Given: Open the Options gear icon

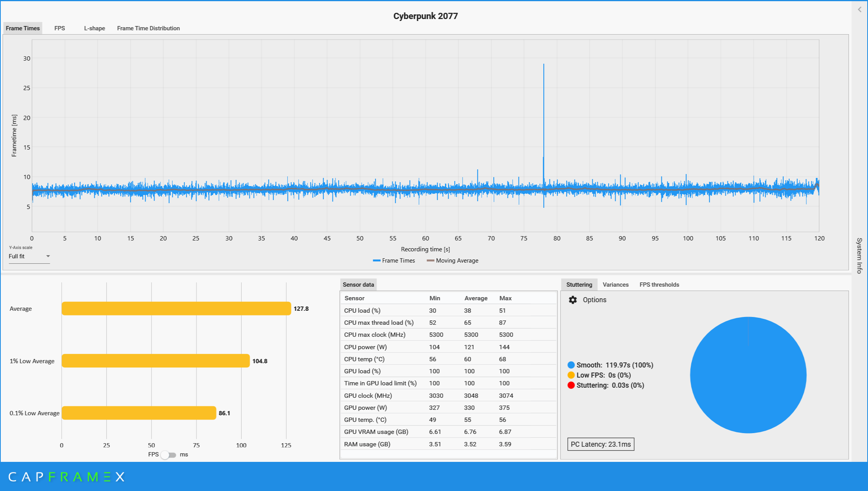Looking at the screenshot, I should click(572, 300).
